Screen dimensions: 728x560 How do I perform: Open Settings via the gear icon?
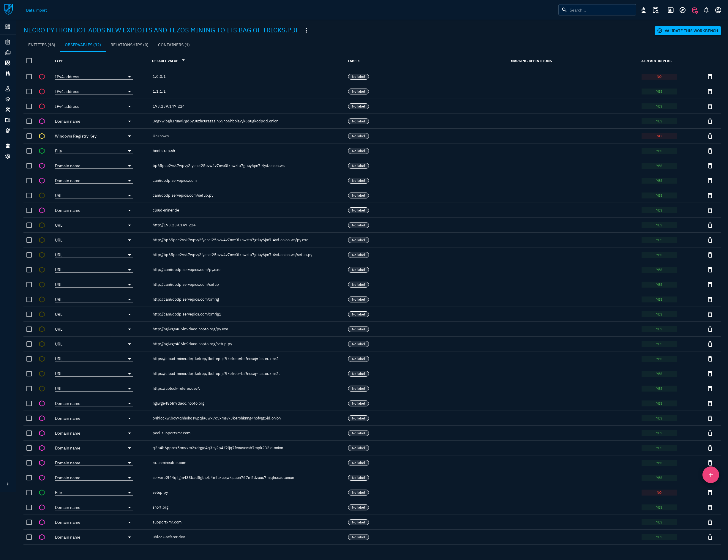pyautogui.click(x=8, y=156)
